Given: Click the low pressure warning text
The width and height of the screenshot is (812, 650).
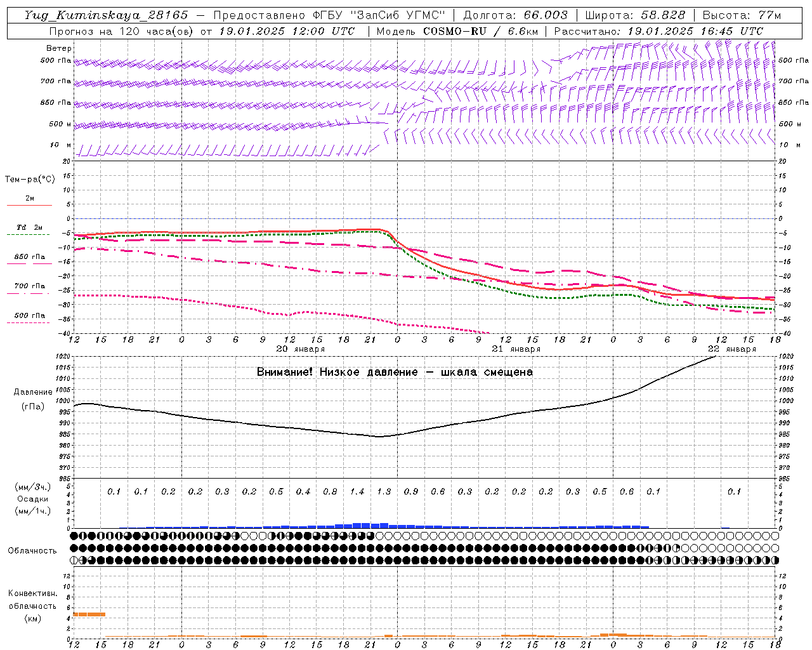Looking at the screenshot, I should pyautogui.click(x=395, y=372).
